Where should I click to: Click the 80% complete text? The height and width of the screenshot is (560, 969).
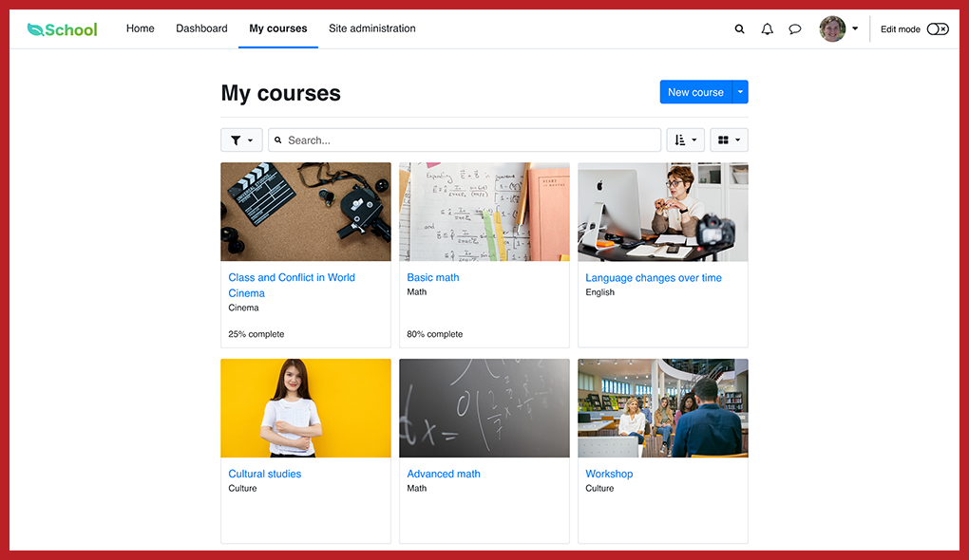pyautogui.click(x=434, y=334)
